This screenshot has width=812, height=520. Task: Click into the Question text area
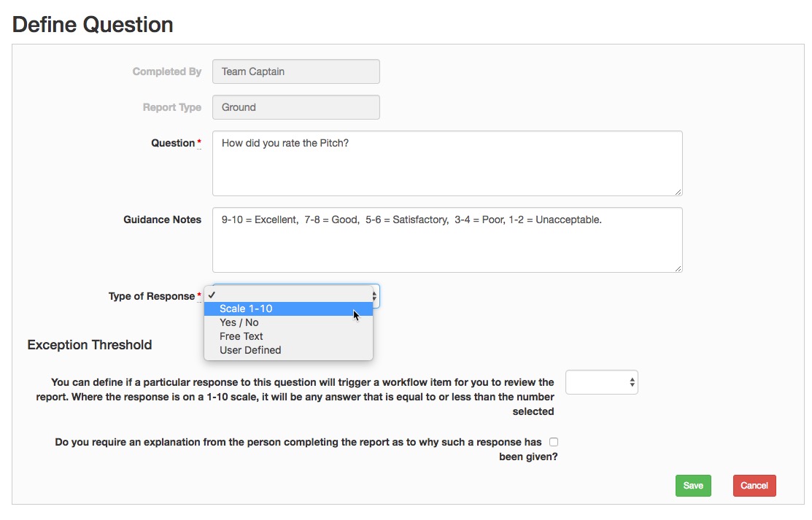447,163
